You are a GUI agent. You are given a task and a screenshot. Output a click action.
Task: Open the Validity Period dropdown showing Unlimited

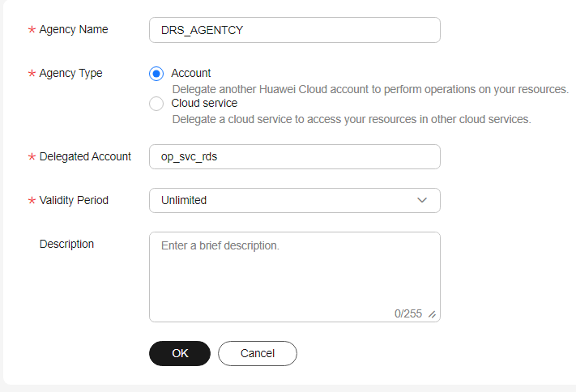click(x=295, y=201)
